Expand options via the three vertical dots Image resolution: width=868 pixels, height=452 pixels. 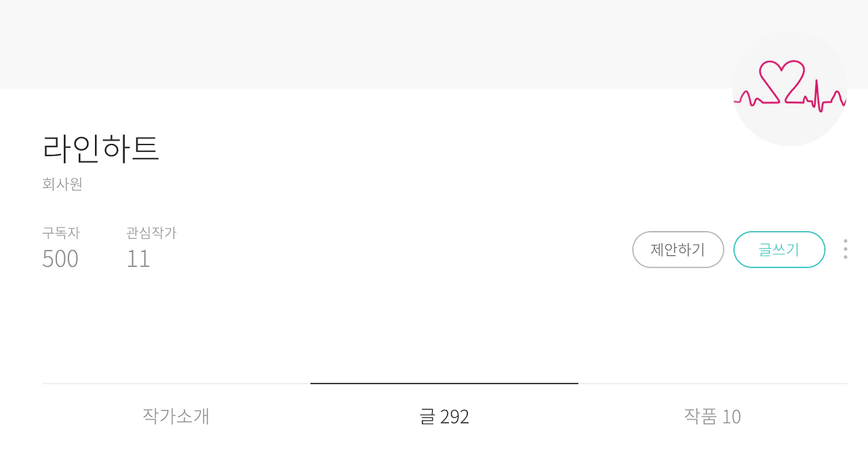click(845, 250)
